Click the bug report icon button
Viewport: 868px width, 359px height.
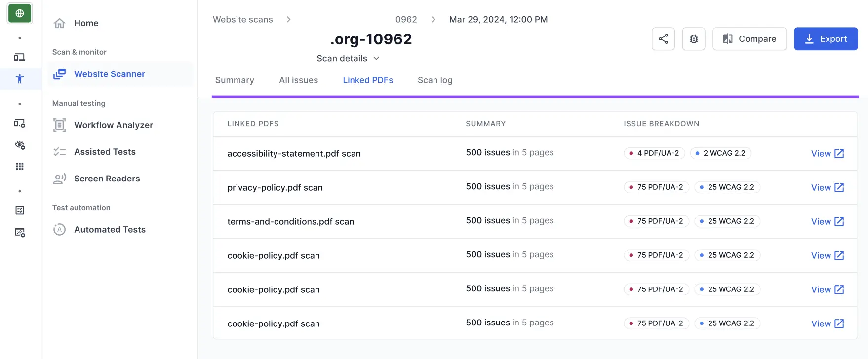(x=694, y=39)
